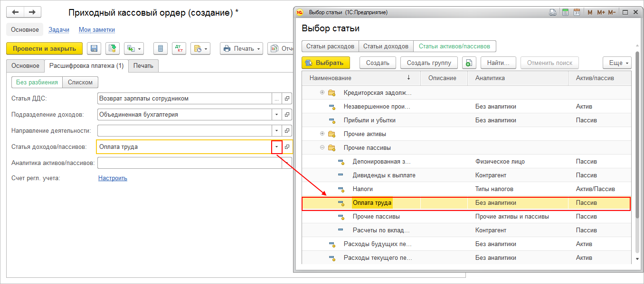
Task: Switch to 'Без разбиения' mode
Action: (x=37, y=82)
